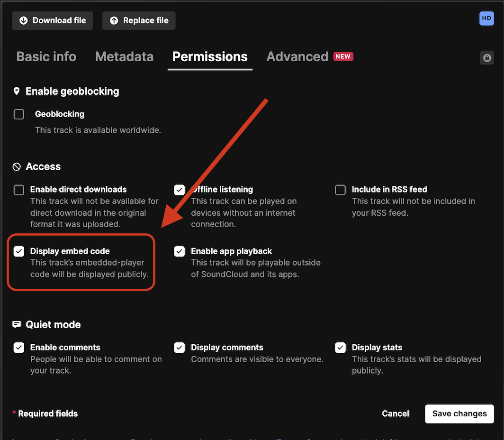504x440 pixels.
Task: Click Cancel to discard changes
Action: [395, 413]
